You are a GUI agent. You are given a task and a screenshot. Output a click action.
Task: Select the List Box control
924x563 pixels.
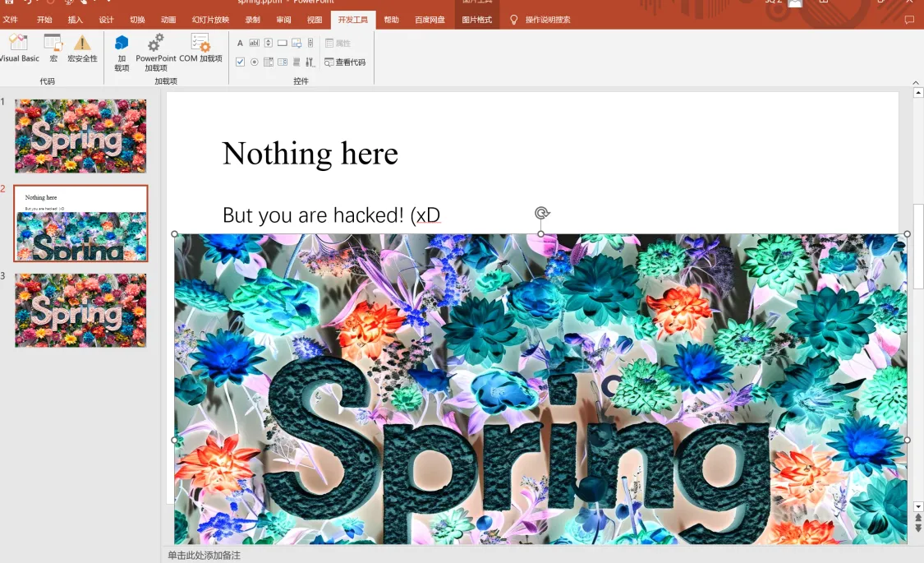coord(268,62)
